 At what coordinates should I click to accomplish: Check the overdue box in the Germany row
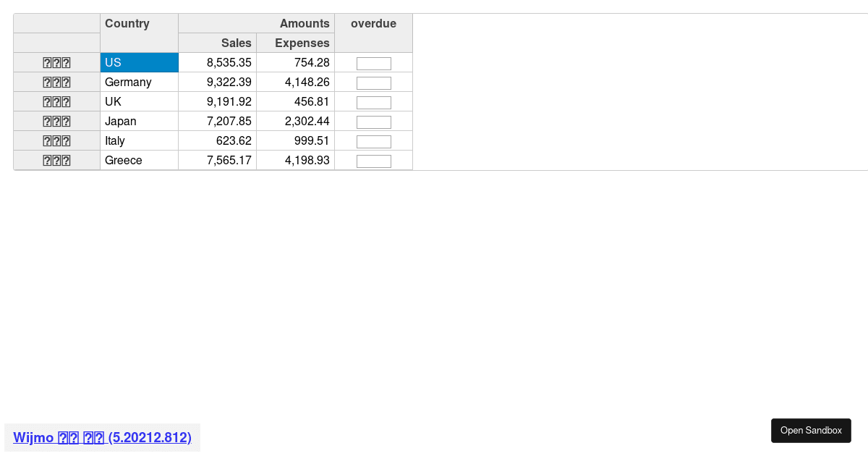(373, 83)
